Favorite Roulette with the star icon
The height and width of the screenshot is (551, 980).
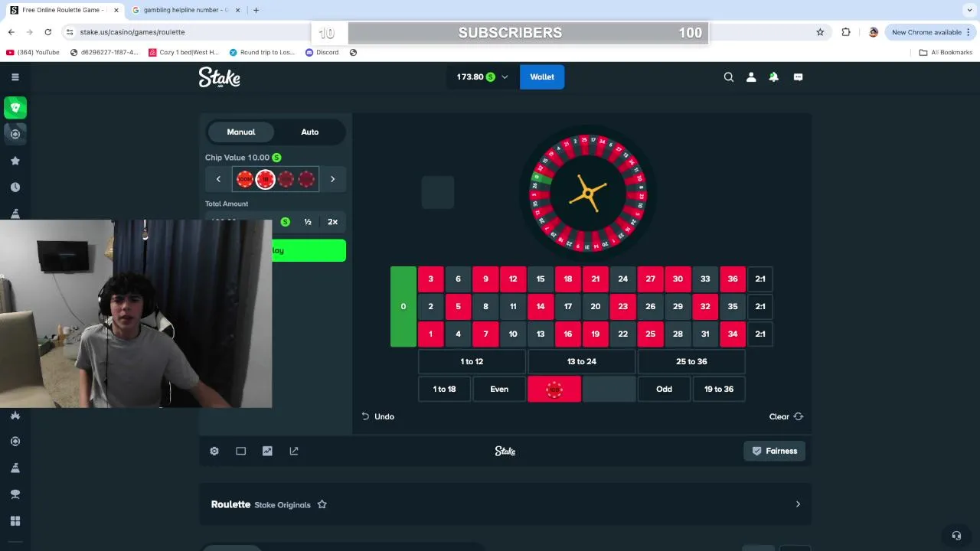322,504
